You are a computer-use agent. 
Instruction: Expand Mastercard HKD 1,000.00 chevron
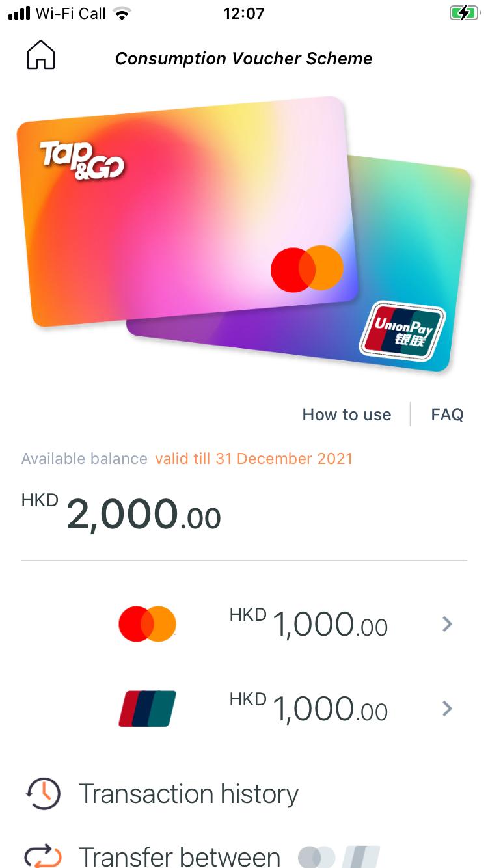(x=447, y=624)
